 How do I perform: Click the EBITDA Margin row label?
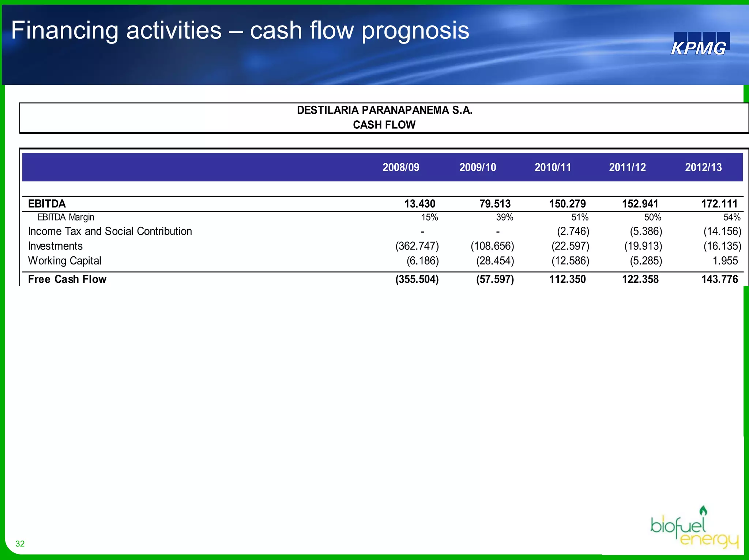66,217
